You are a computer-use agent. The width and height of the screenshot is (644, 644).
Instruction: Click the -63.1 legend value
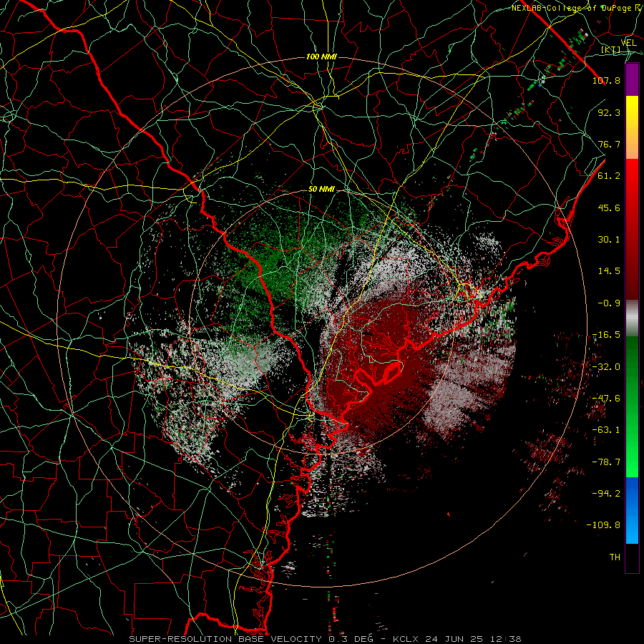(x=606, y=430)
